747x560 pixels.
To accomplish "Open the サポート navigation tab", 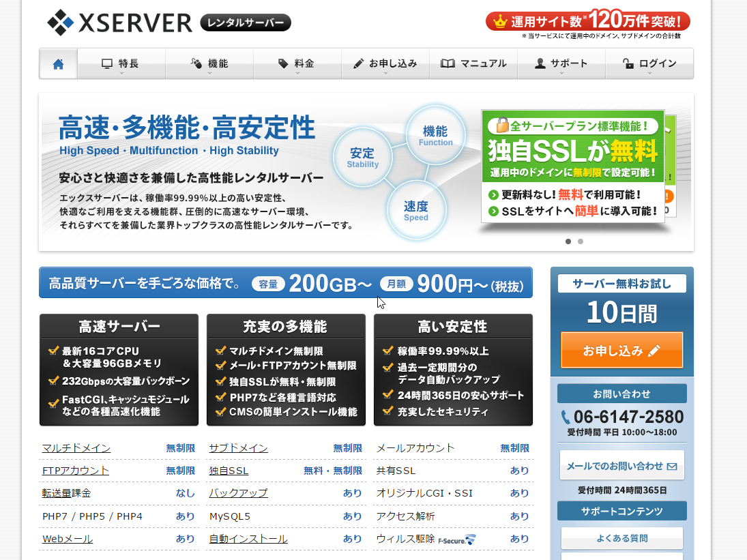I will [561, 64].
